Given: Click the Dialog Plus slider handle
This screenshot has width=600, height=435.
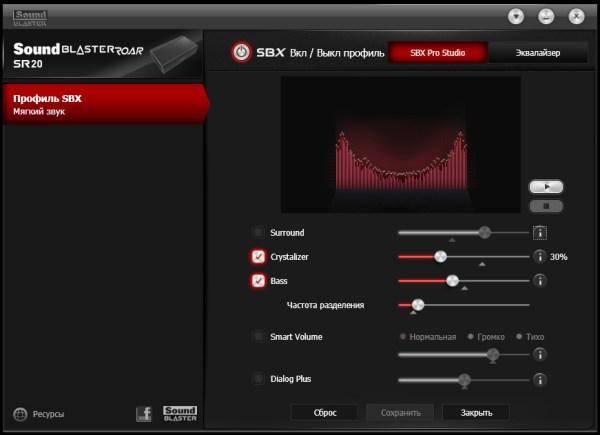Looking at the screenshot, I should point(464,380).
